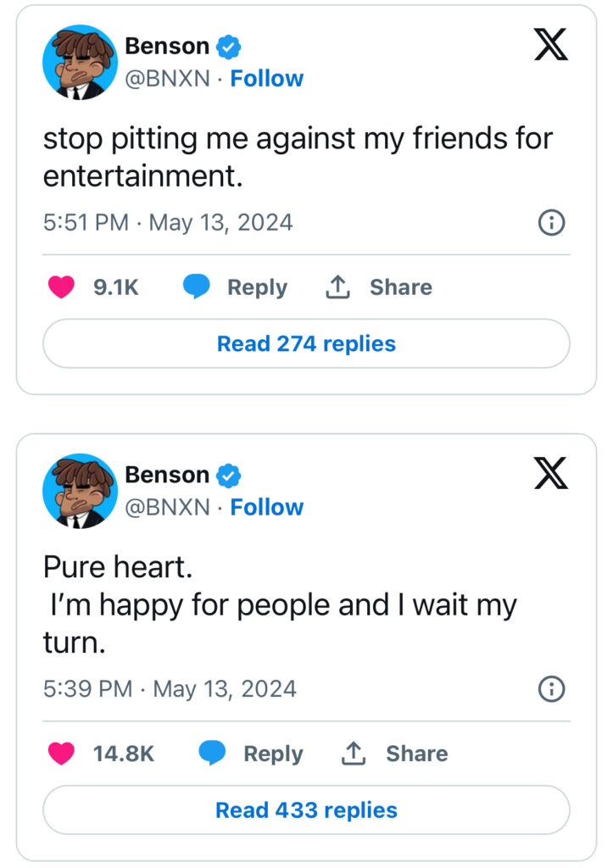
Task: Click the X logo on first tweet
Action: click(550, 44)
